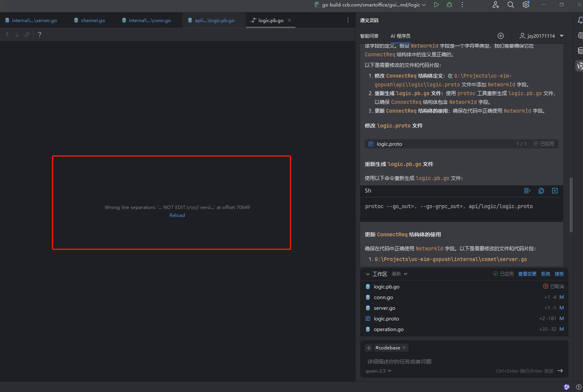This screenshot has width=583, height=392.
Task: Open jzy20171114 account dropdown
Action: (x=541, y=36)
